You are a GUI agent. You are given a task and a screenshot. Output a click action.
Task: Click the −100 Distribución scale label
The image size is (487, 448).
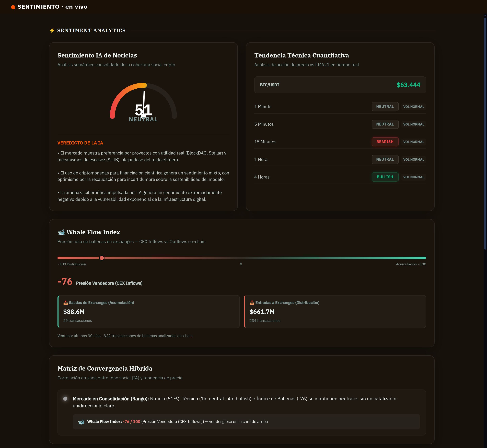click(x=72, y=264)
